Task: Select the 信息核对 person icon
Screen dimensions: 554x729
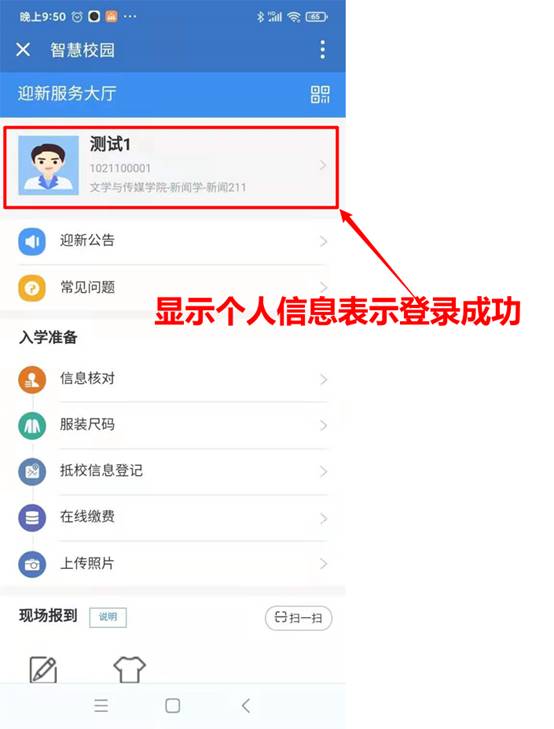Action: [x=32, y=379]
